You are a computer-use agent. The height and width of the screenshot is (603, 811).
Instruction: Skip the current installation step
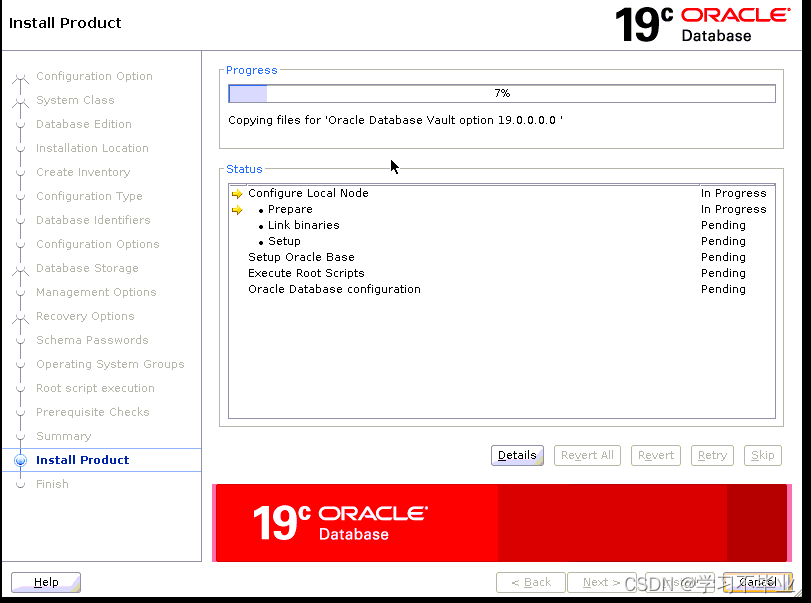(762, 455)
